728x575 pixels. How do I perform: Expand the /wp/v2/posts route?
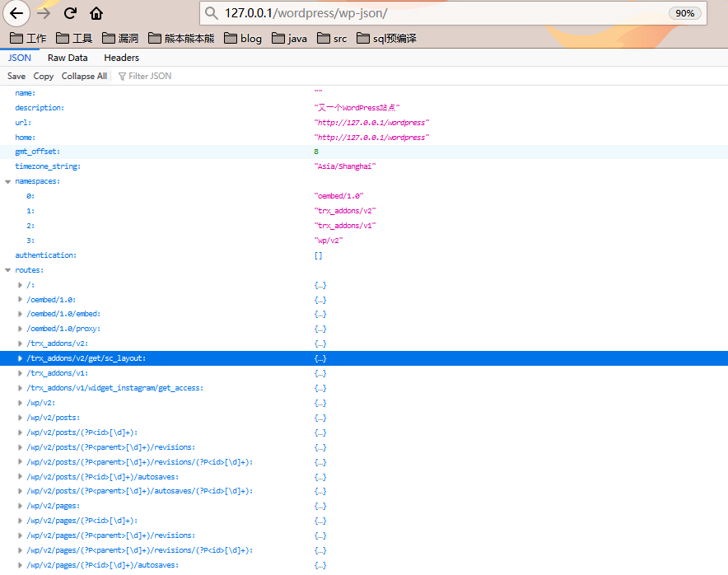[20, 418]
